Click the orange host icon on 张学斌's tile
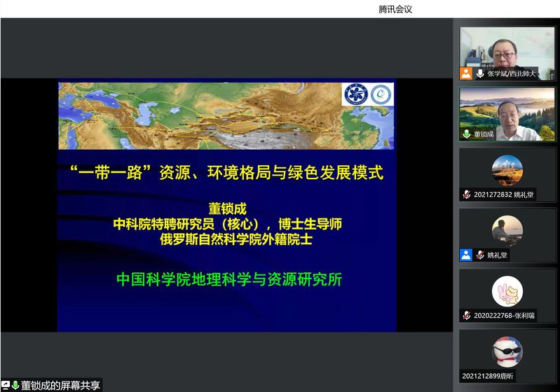The width and height of the screenshot is (560, 392). coord(466,73)
